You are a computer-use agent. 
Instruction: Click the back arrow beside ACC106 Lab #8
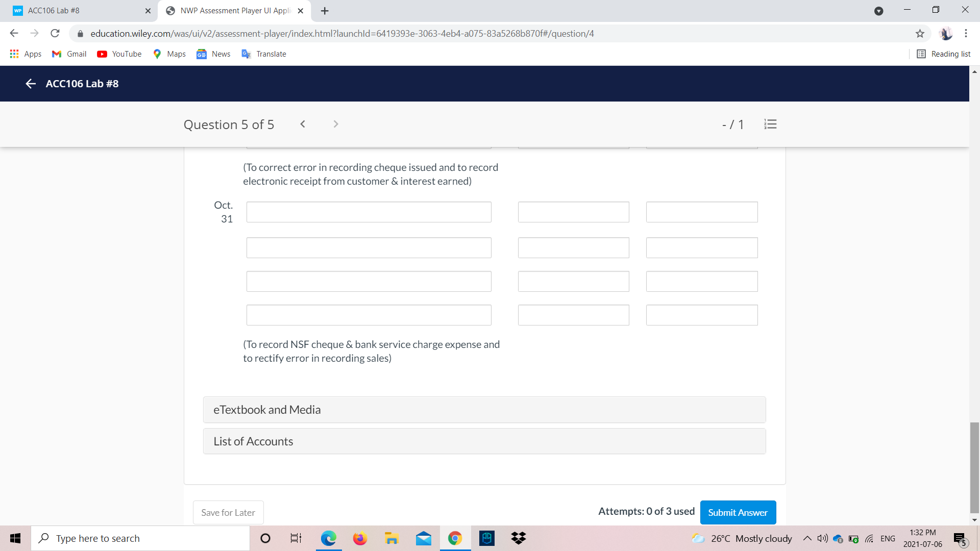click(x=31, y=84)
